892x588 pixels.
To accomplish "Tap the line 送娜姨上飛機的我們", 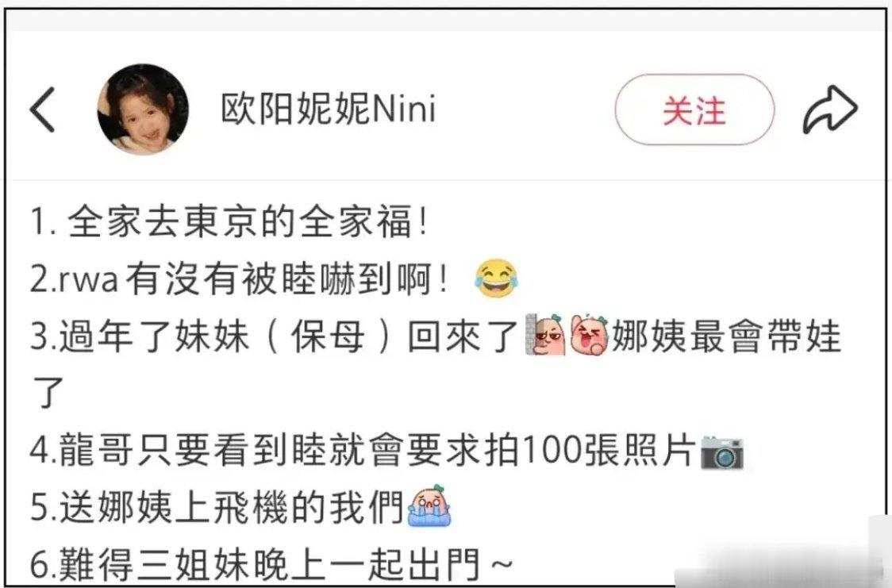I will (232, 507).
